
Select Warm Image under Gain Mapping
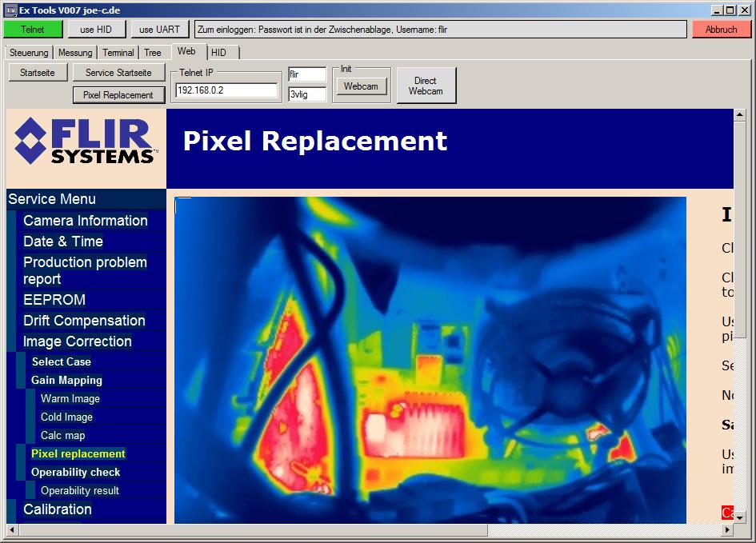(70, 398)
